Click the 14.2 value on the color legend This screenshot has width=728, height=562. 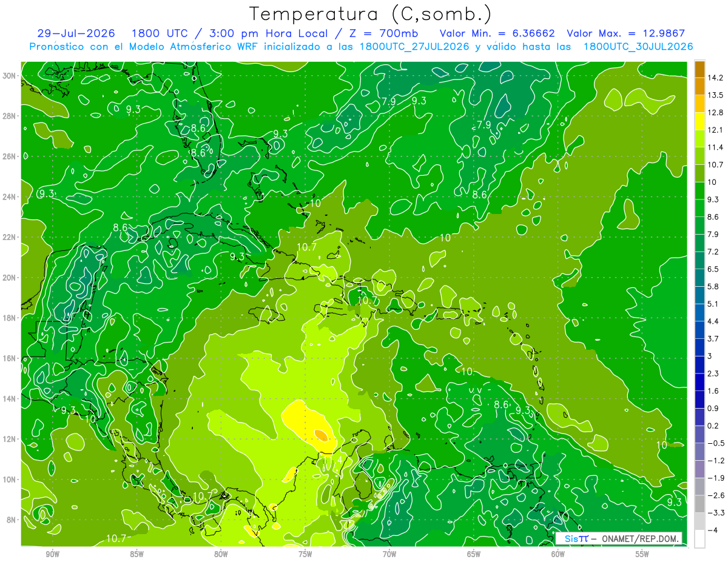point(715,78)
